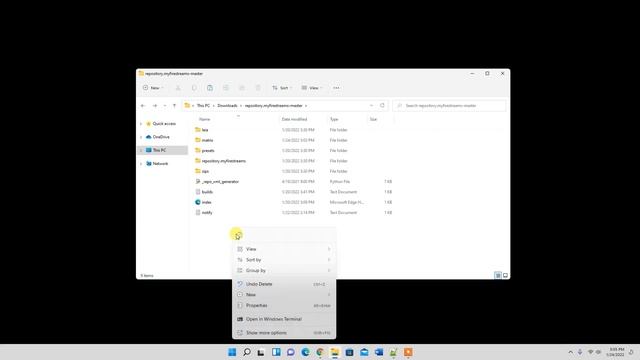Go back with the back arrow
The height and width of the screenshot is (360, 640).
143,106
